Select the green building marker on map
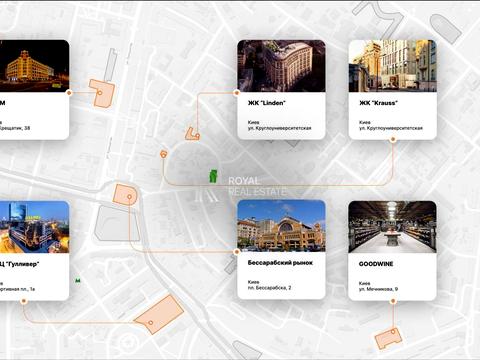480x360 pixels. (213, 176)
